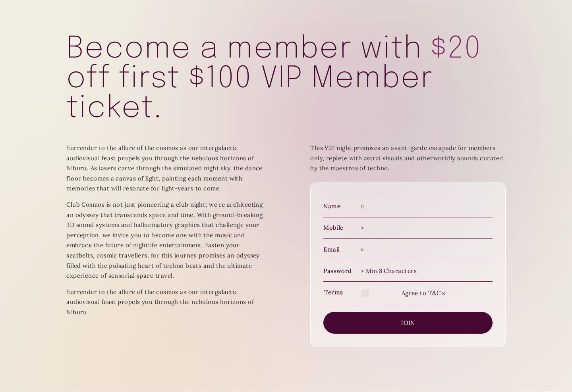Click the Name field label
Image resolution: width=572 pixels, height=392 pixels.
[332, 206]
